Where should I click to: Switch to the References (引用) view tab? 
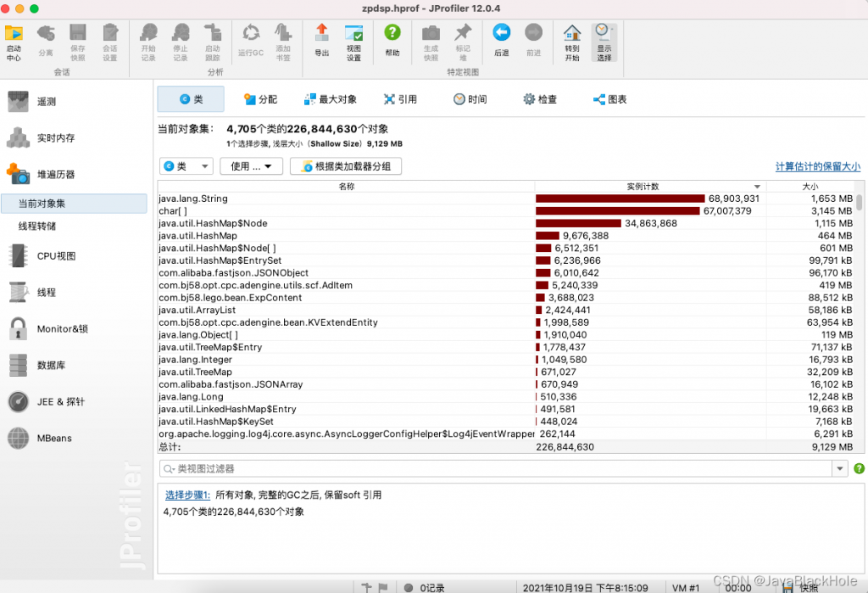tap(400, 99)
